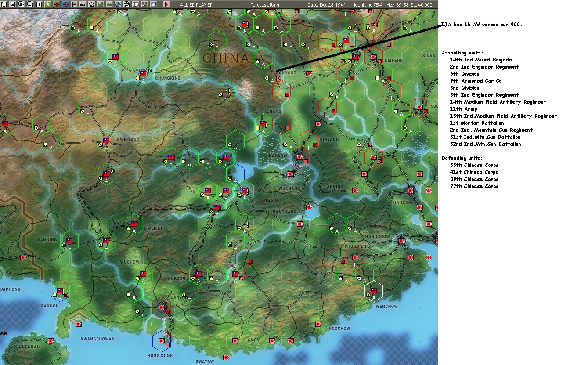Select the Japanese base marker at Nanking
Viewport: 588px width, 365px height.
click(x=410, y=191)
